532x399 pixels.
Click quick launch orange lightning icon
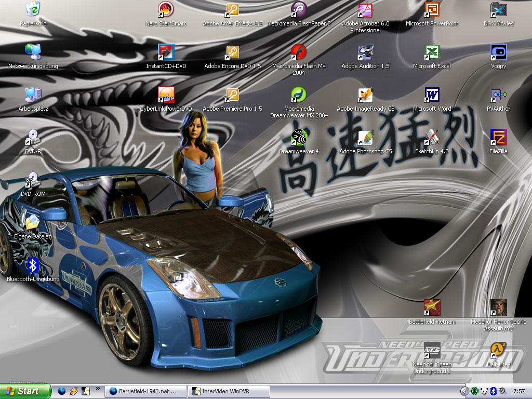(74, 391)
